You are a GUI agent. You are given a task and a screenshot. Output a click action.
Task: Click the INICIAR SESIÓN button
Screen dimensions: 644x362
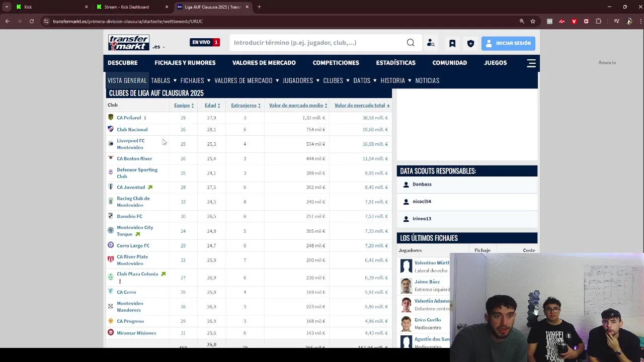pos(508,43)
